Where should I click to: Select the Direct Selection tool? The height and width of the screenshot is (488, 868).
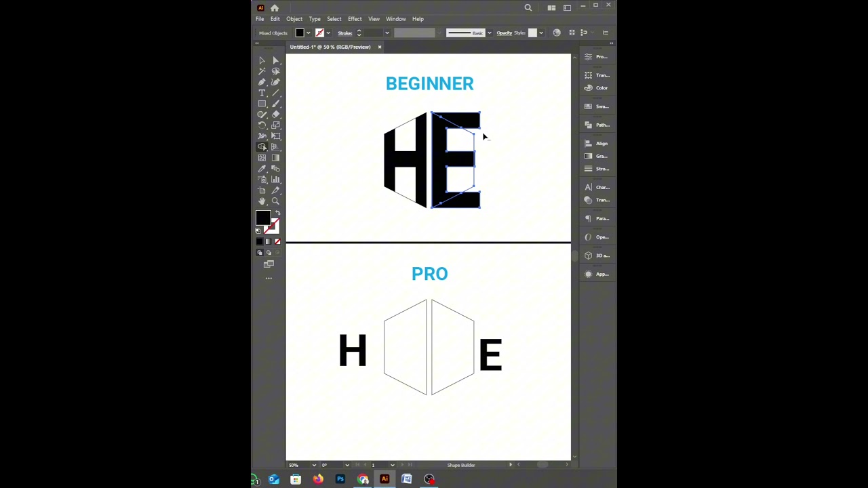pos(275,60)
